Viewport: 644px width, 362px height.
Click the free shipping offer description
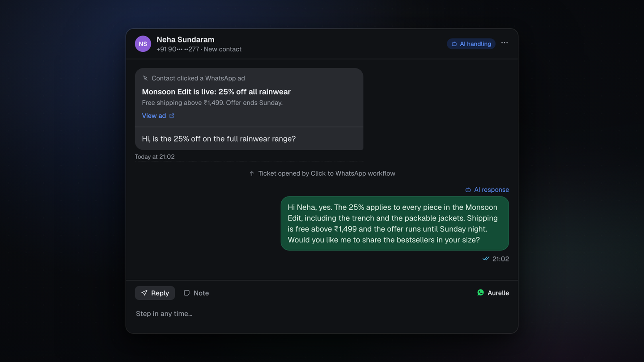212,103
